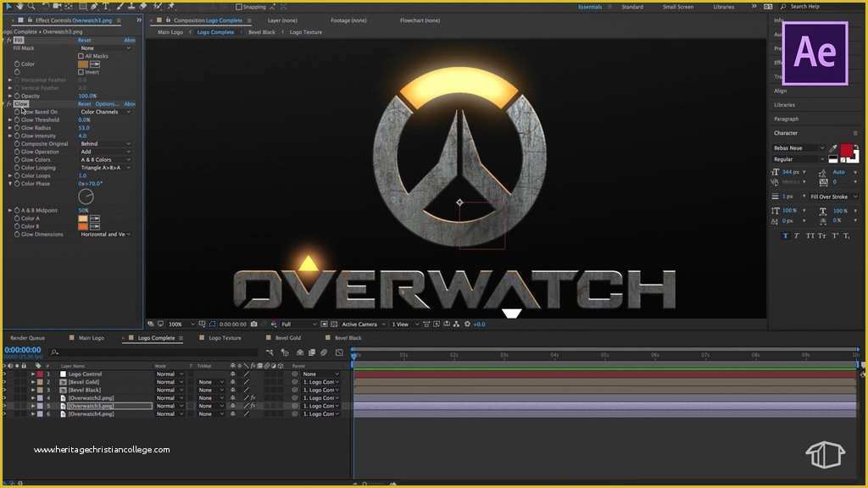Expand the Glow Threshold property
Screen dimensions: 868x488
10,119
